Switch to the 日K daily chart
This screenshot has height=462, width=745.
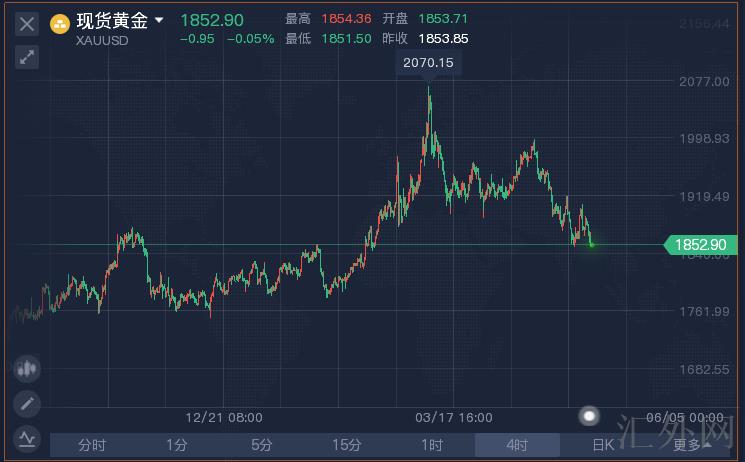[x=602, y=445]
